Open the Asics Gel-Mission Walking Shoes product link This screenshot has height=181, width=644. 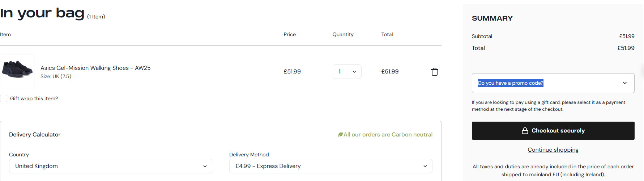[x=95, y=68]
